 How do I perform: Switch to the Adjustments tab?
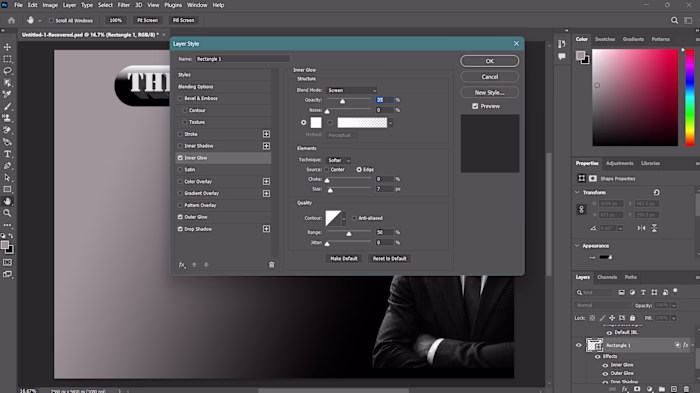click(619, 163)
